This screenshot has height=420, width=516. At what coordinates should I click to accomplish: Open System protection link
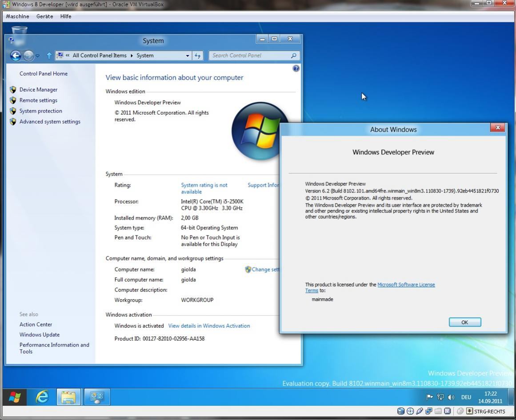(x=40, y=111)
